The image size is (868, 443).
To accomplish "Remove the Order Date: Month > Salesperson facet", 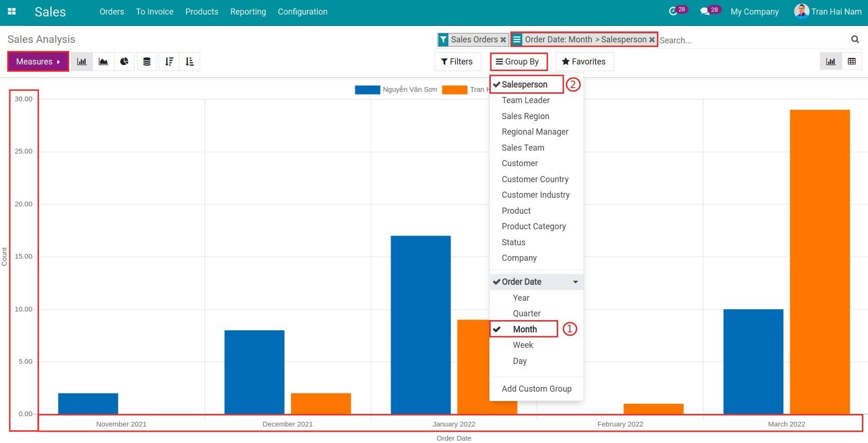I will point(652,40).
